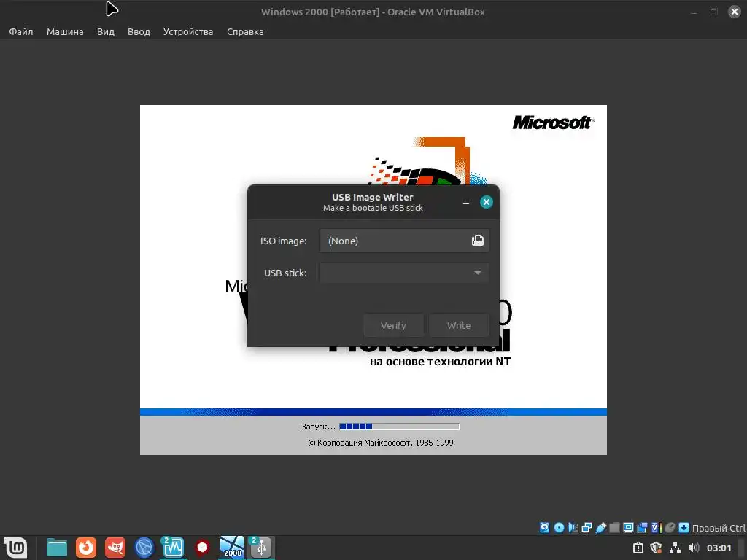747x560 pixels.
Task: Click the clipboard notification tray icon
Action: [638, 548]
